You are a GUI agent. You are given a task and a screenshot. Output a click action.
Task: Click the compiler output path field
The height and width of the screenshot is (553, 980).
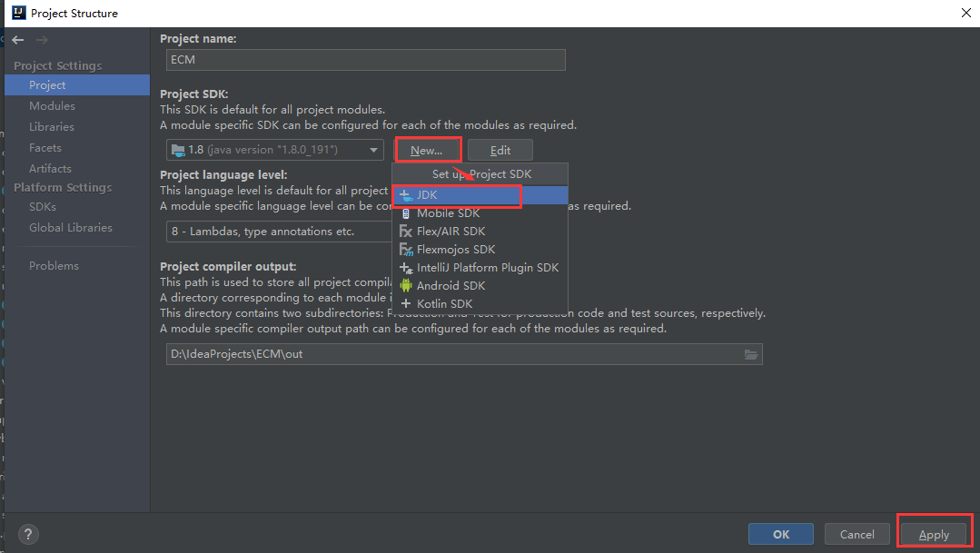coord(464,354)
